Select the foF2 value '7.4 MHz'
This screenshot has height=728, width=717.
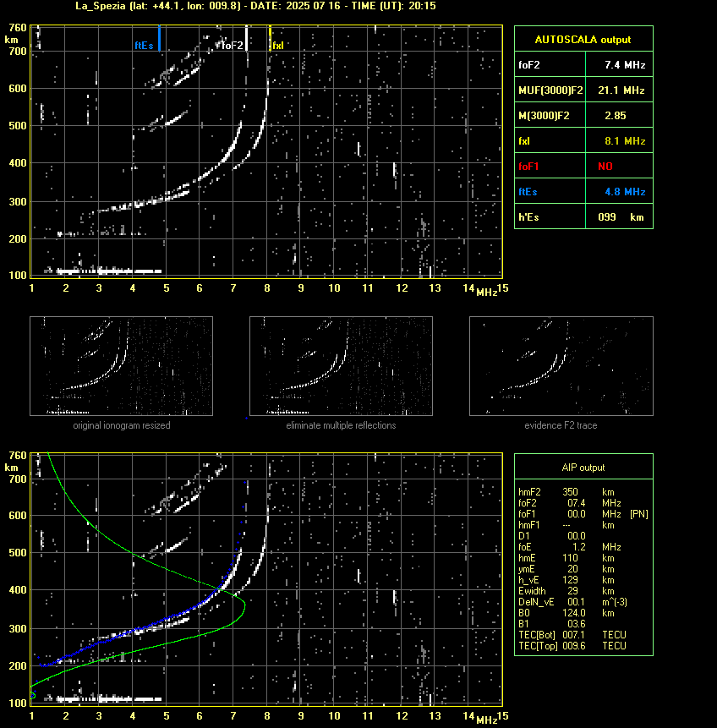(625, 65)
